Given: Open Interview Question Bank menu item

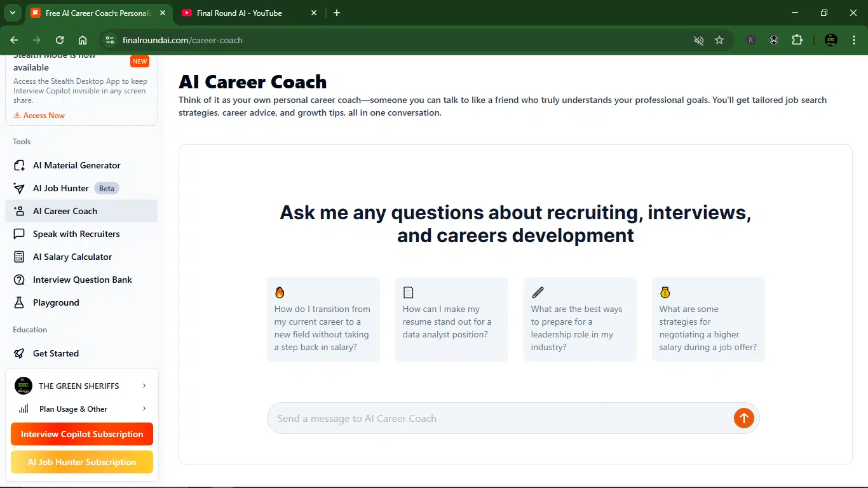Looking at the screenshot, I should click(81, 280).
